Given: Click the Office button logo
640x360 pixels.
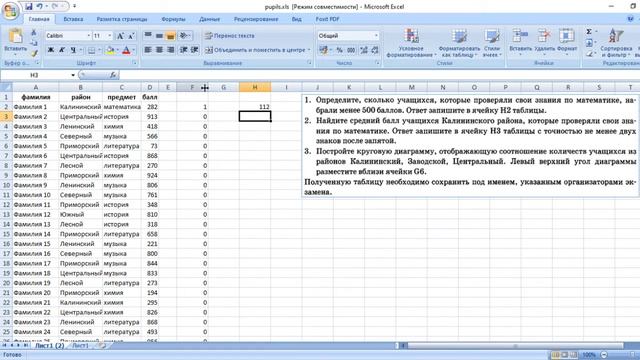Looking at the screenshot, I should (x=10, y=10).
